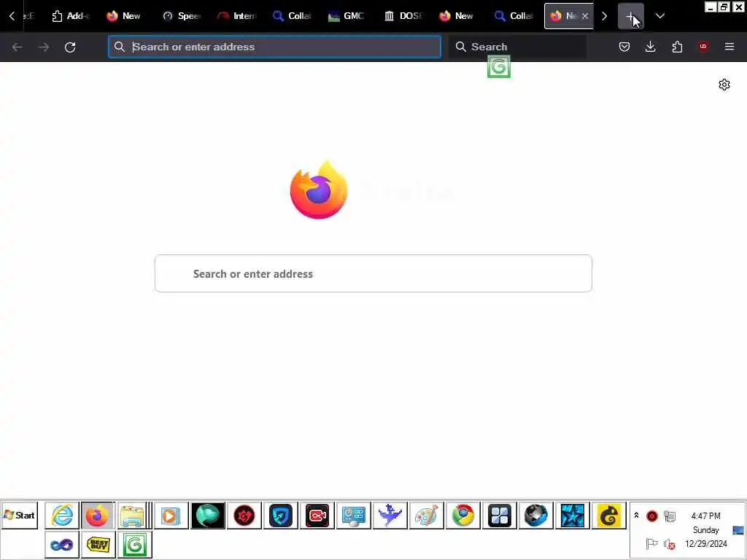Launch Windows Media Player from taskbar
The height and width of the screenshot is (560, 747).
pyautogui.click(x=171, y=516)
